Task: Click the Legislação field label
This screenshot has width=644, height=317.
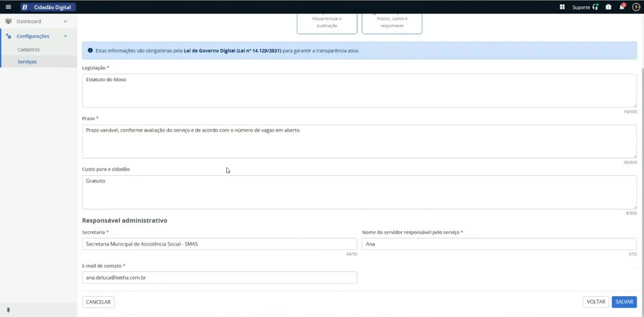Action: click(94, 67)
